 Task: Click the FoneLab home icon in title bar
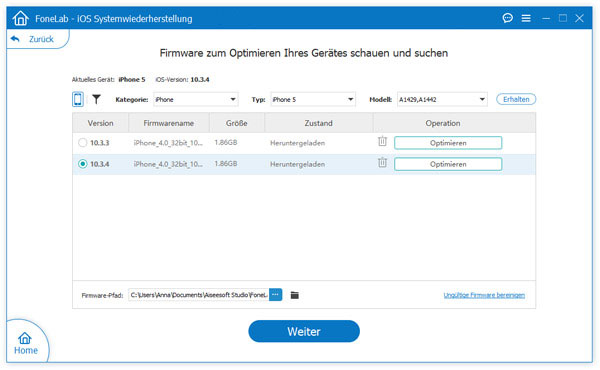point(20,18)
